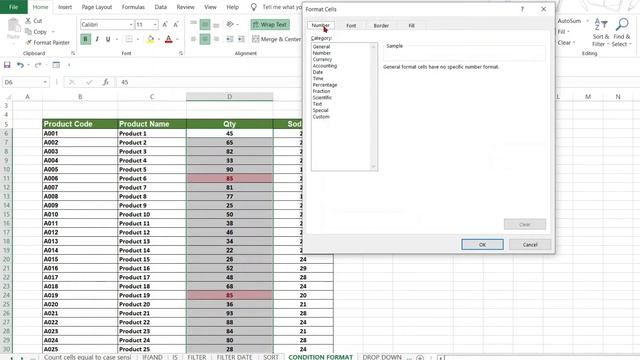Open Fill Color dropdown arrow
This screenshot has width=640, height=360.
(x=159, y=40)
